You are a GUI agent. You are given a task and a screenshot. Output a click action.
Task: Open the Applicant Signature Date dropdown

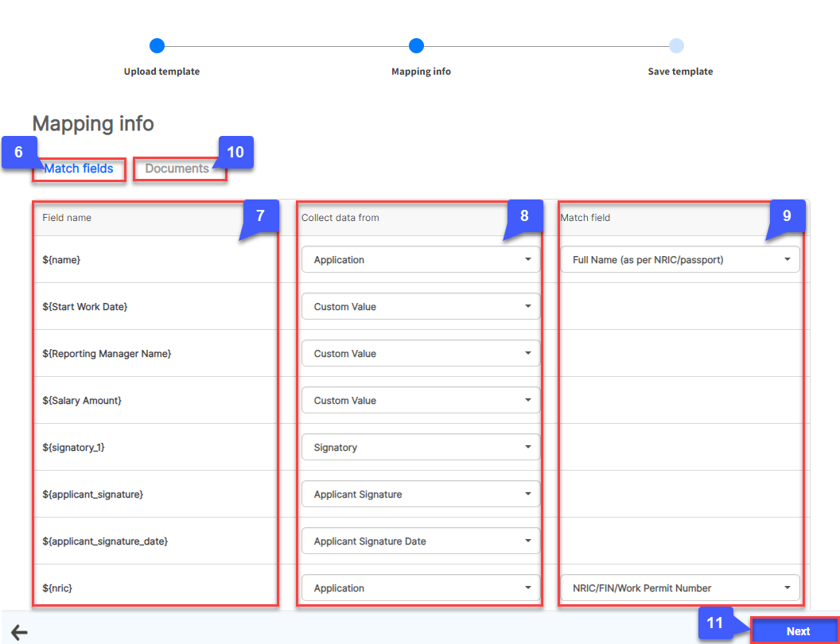[x=420, y=541]
